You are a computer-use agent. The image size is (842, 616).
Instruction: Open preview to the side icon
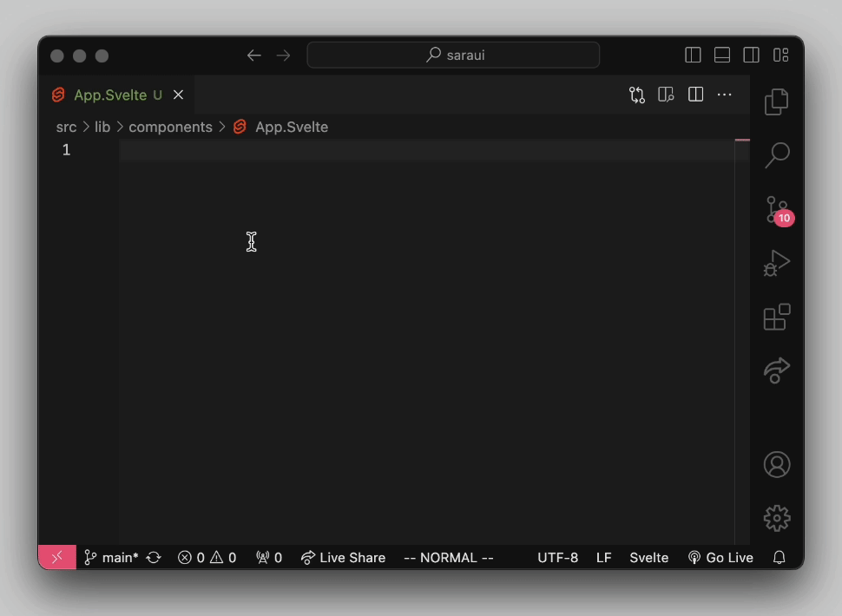click(x=666, y=95)
